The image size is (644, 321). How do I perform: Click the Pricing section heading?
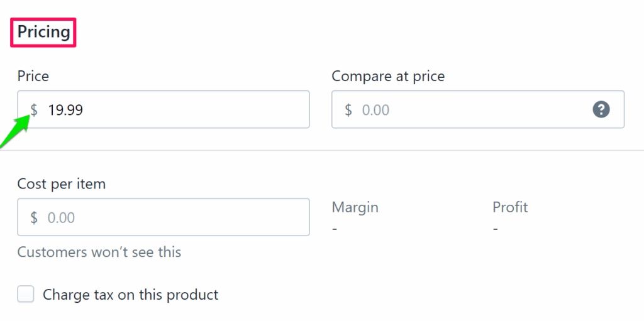point(43,32)
